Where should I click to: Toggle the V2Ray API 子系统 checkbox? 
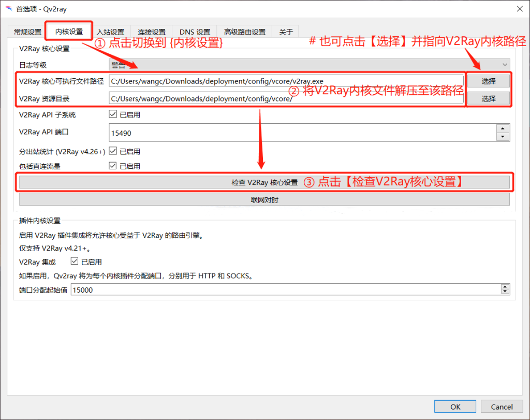(x=113, y=114)
